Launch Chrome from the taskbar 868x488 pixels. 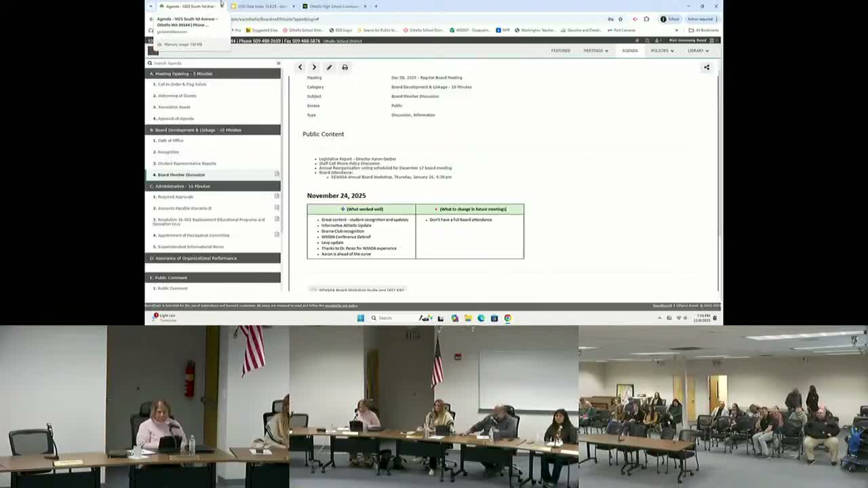click(x=507, y=318)
